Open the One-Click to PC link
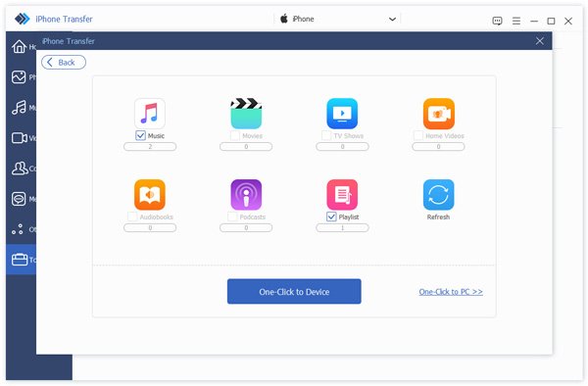The height and width of the screenshot is (386, 588). click(x=451, y=292)
